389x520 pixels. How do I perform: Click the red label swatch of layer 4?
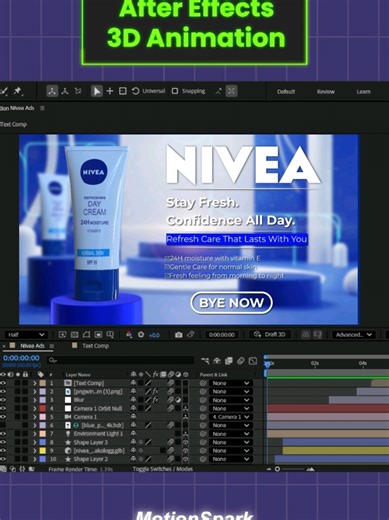(x=43, y=408)
